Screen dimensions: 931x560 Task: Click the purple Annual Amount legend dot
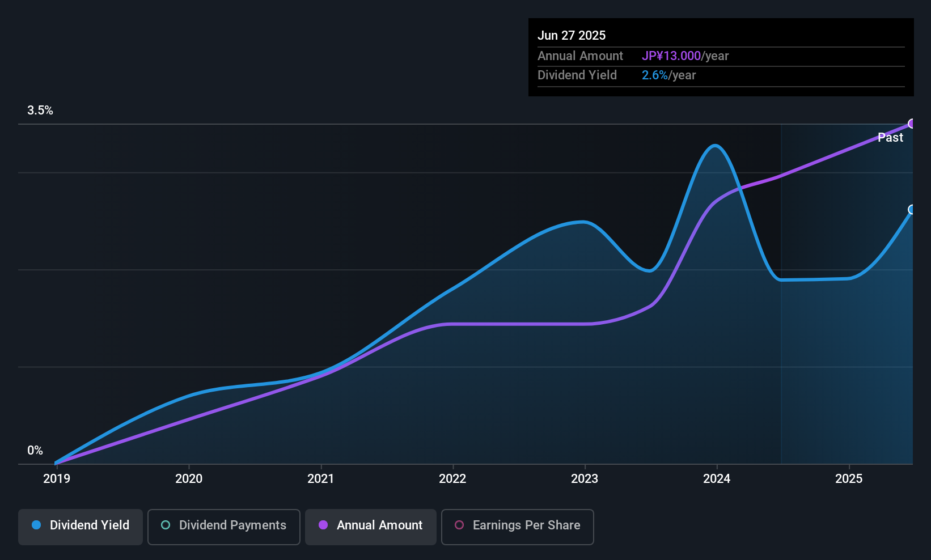tap(323, 525)
